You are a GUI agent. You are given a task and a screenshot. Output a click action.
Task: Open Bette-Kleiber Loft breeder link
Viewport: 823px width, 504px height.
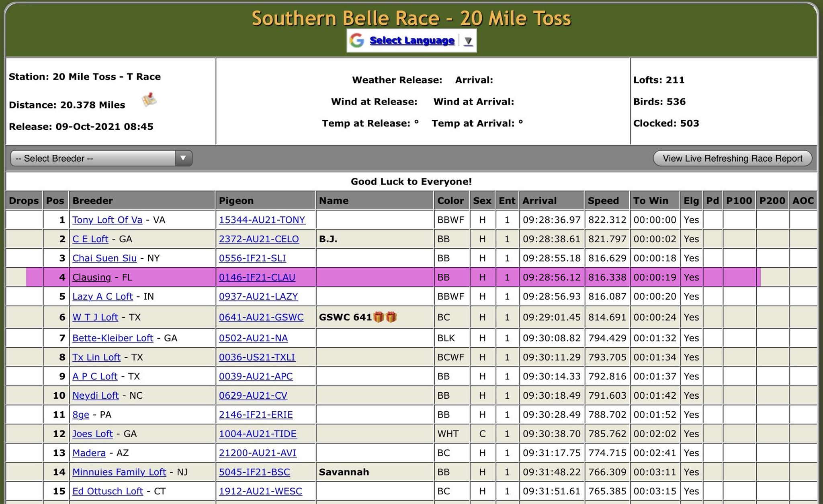[113, 338]
